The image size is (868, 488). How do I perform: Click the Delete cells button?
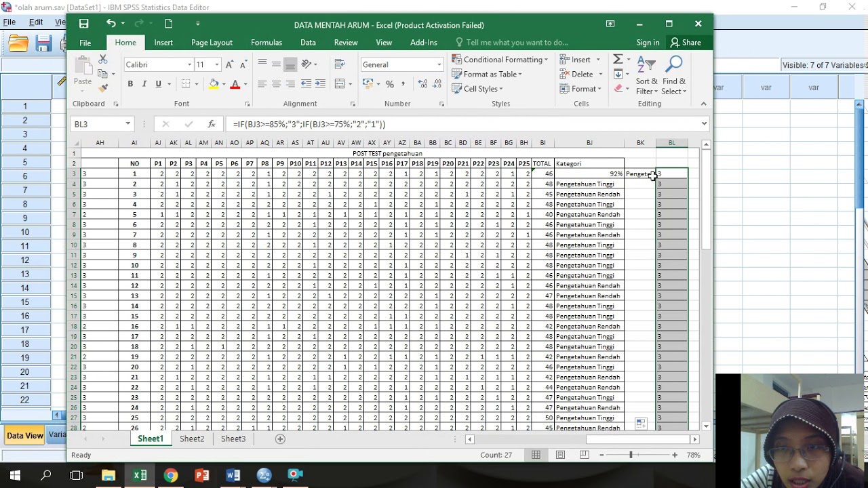[581, 74]
